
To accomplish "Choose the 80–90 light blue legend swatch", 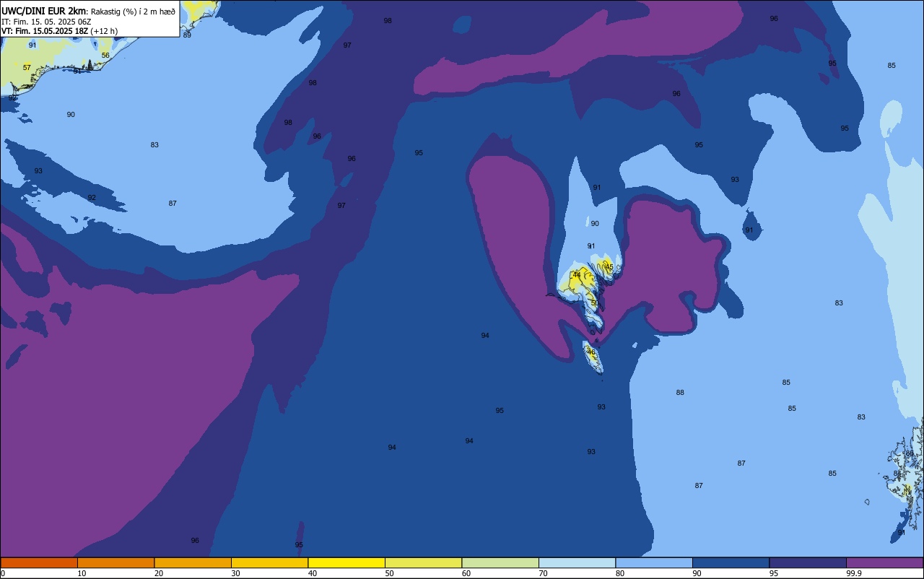I will 654,562.
